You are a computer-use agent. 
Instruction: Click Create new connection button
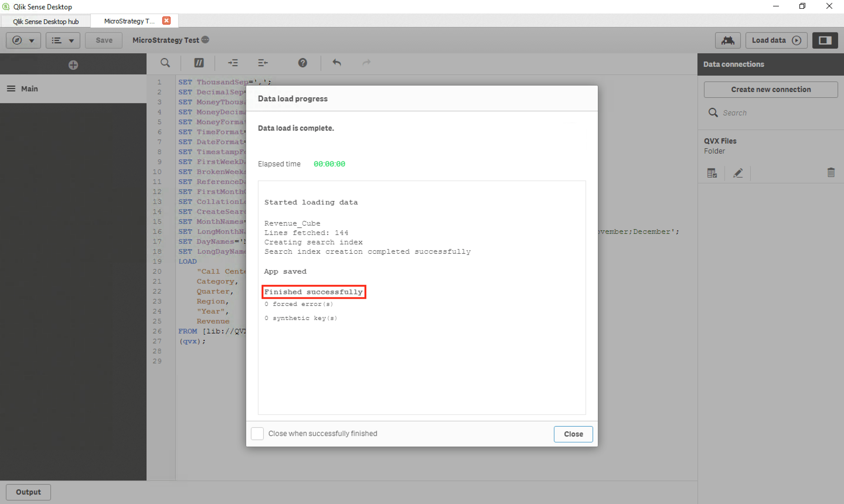click(x=770, y=89)
